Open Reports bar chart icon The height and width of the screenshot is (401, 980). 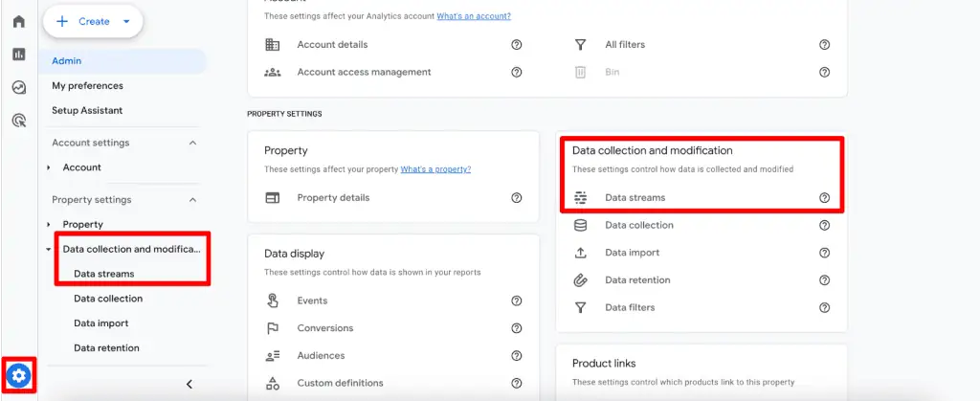point(19,54)
